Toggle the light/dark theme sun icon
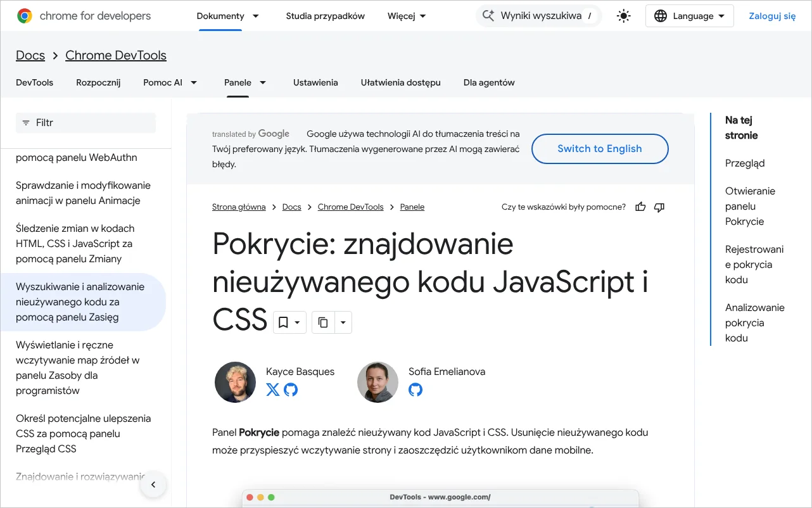The width and height of the screenshot is (812, 508). tap(624, 16)
